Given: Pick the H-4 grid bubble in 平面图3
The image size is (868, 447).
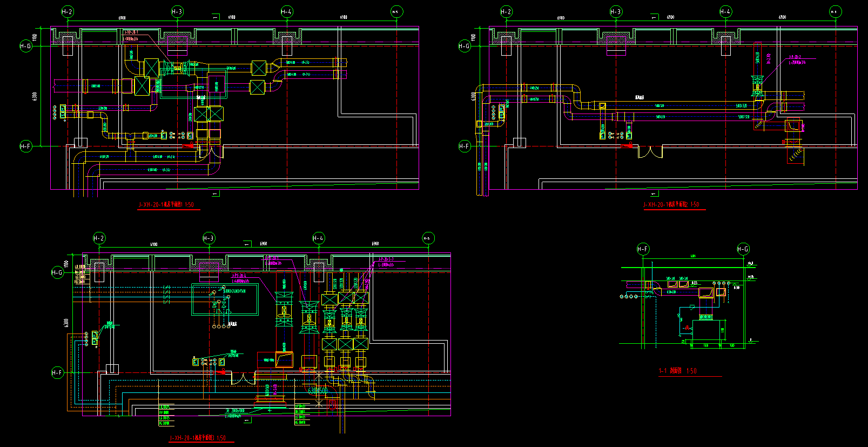Looking at the screenshot, I should 319,238.
